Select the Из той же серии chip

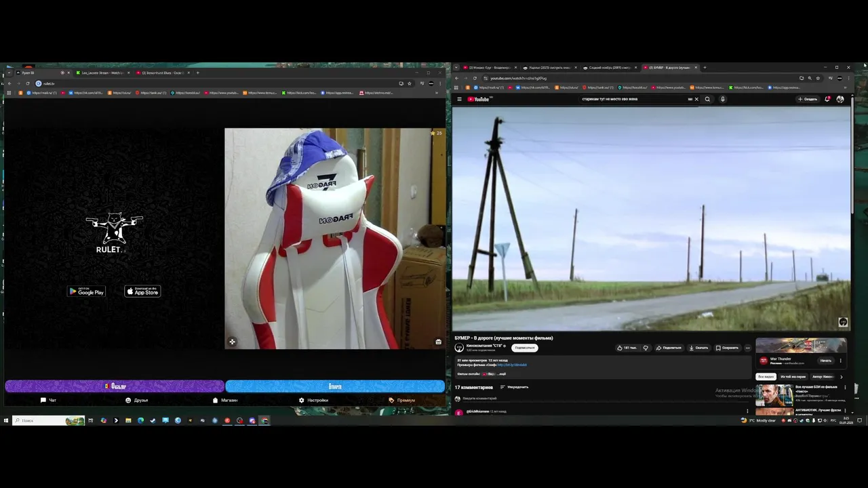793,376
